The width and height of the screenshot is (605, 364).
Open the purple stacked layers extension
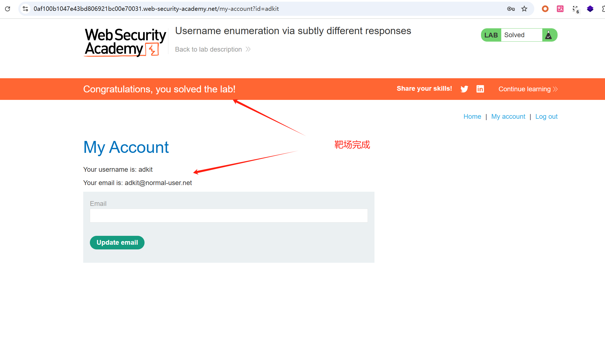coord(590,9)
